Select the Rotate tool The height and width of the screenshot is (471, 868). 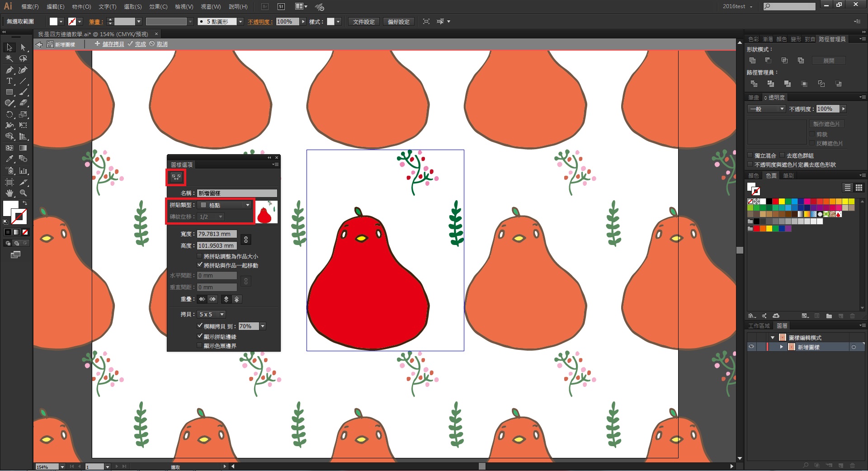[x=9, y=115]
